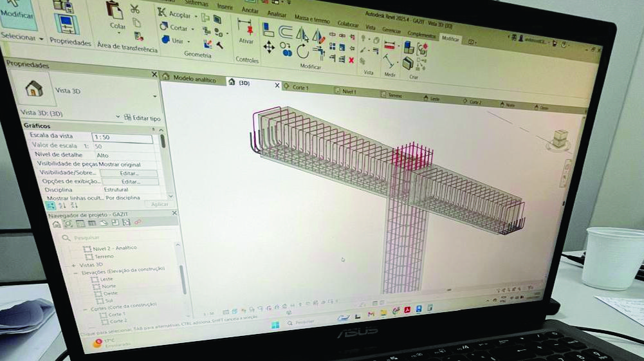The image size is (644, 361).
Task: Open the Colaborar ribbon tab
Action: coord(348,24)
